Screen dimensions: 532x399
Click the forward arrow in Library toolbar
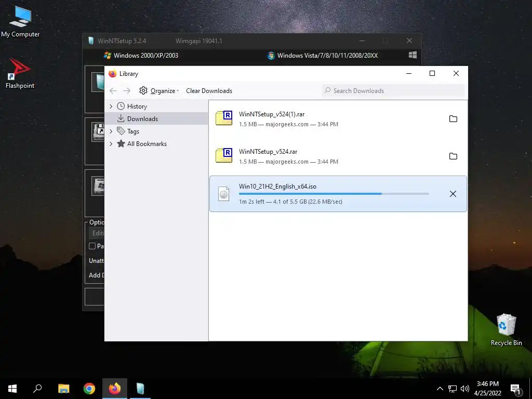pos(127,90)
